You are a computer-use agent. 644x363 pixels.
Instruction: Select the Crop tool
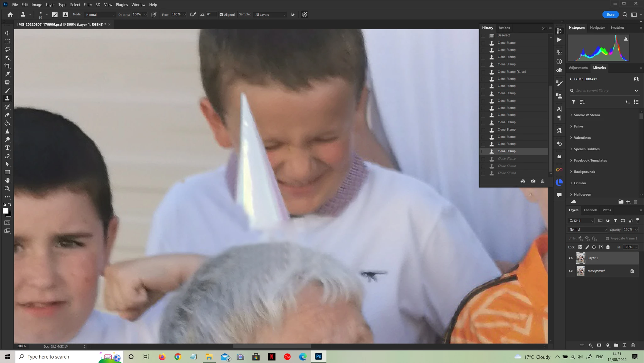click(x=7, y=66)
